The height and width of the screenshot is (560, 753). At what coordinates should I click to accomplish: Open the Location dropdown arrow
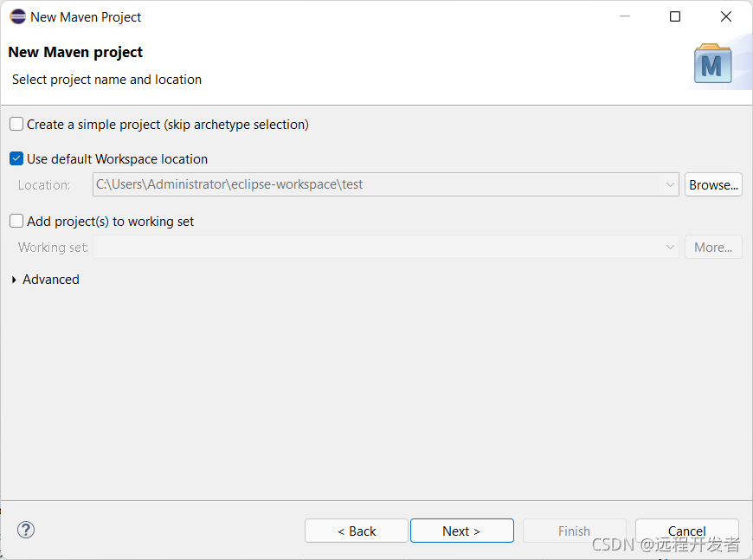[670, 184]
